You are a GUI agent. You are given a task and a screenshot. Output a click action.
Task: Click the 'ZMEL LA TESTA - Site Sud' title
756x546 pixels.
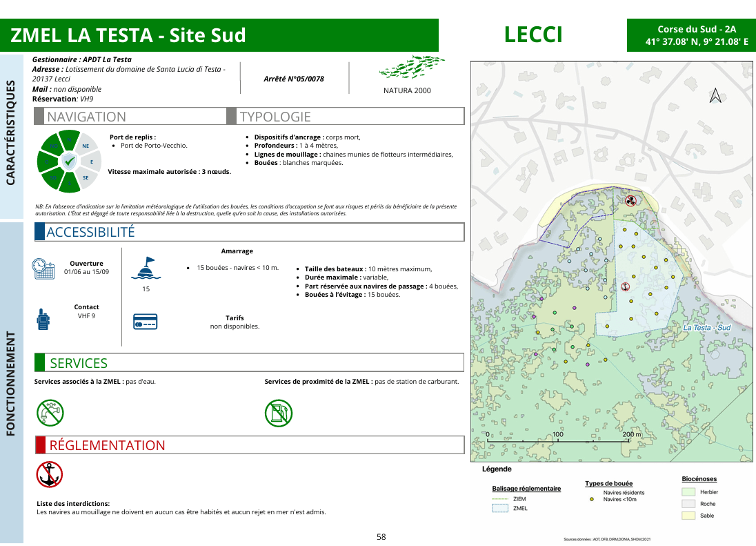point(128,35)
